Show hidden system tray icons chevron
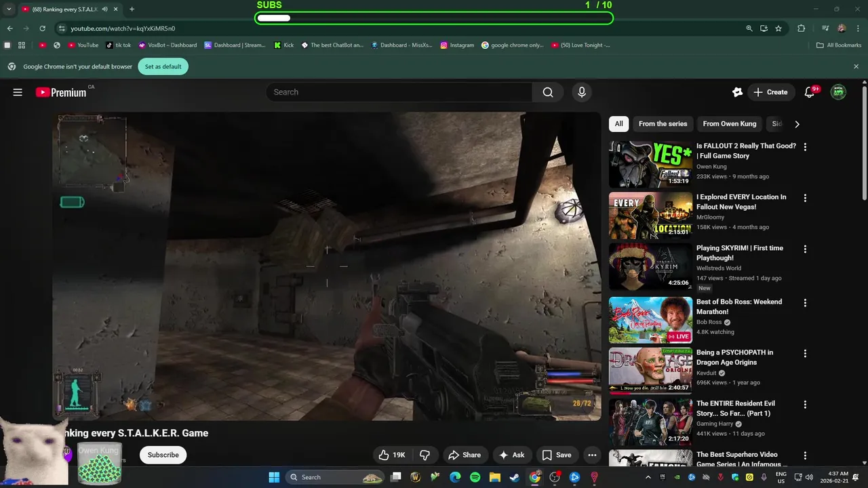The height and width of the screenshot is (488, 868). click(x=648, y=477)
